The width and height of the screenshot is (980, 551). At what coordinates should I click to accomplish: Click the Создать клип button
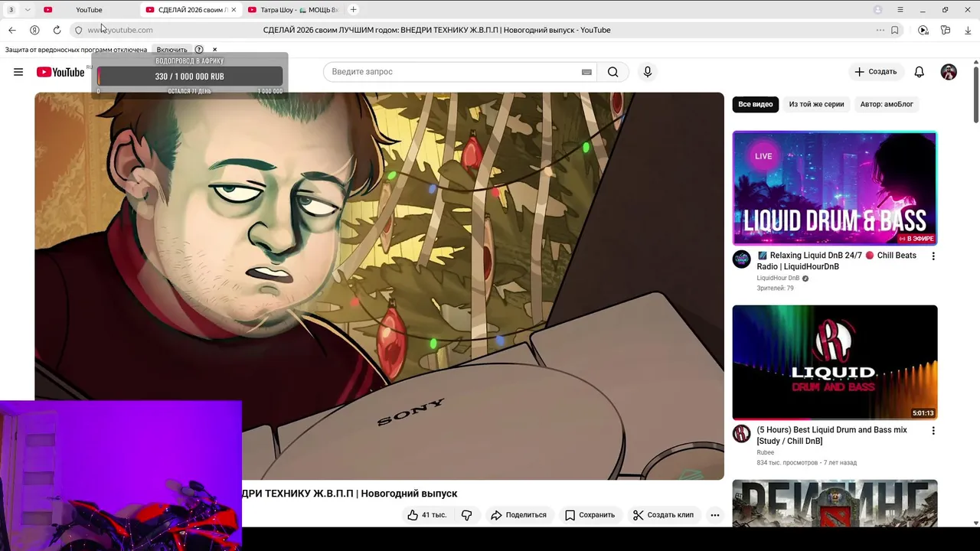(663, 515)
